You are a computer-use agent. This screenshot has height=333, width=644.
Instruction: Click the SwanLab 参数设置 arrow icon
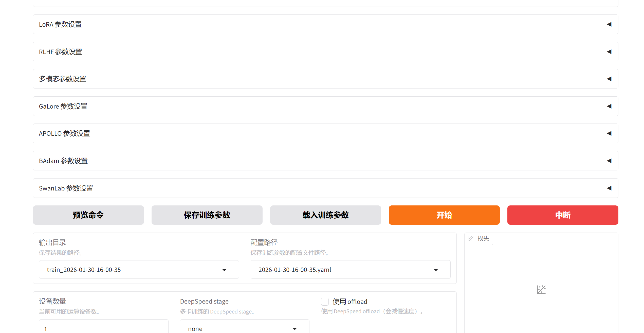point(609,188)
